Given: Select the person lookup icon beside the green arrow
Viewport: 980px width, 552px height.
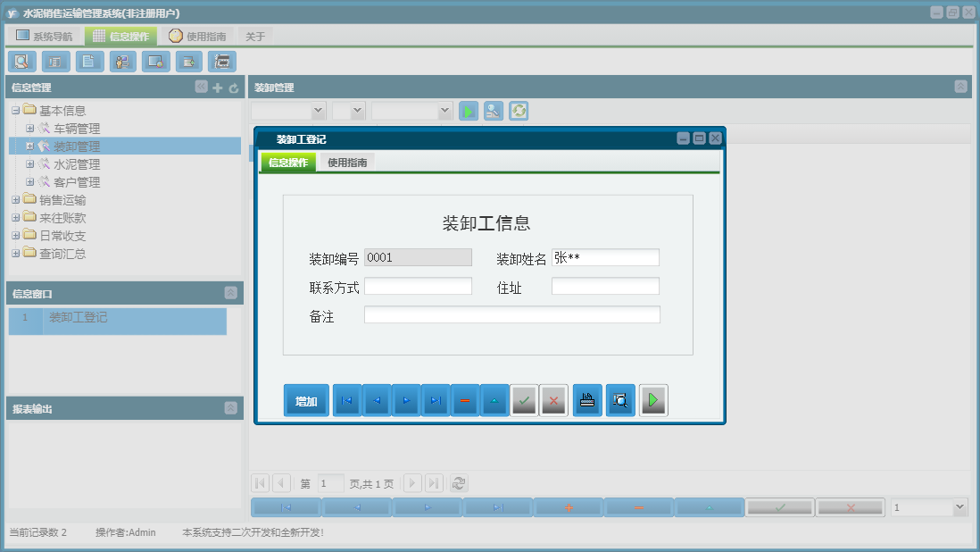Looking at the screenshot, I should pos(494,110).
